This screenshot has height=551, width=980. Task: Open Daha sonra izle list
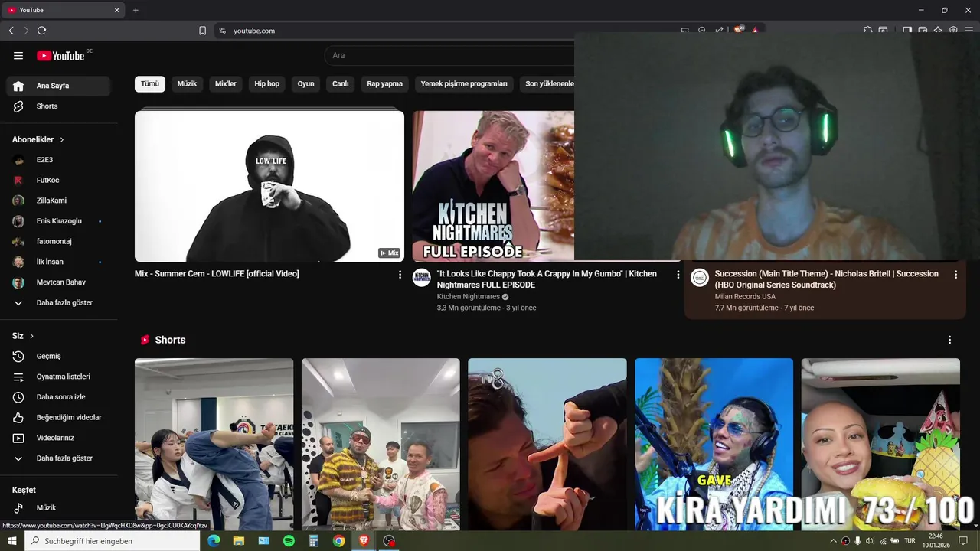pos(58,397)
